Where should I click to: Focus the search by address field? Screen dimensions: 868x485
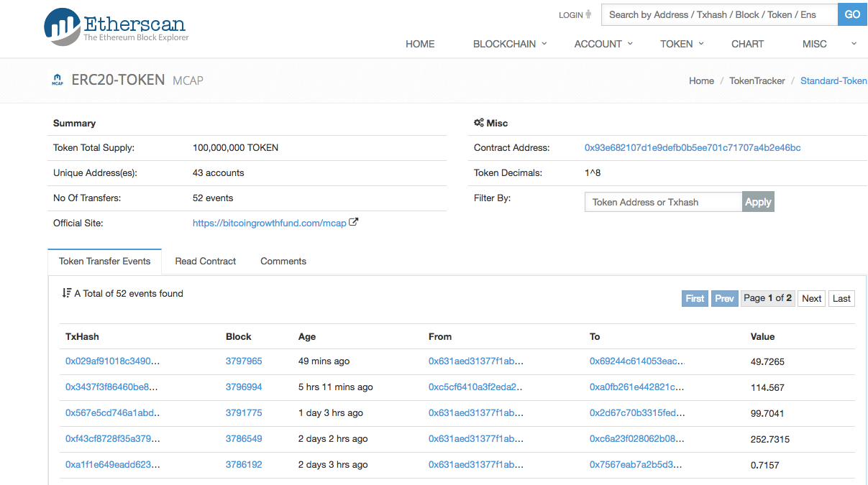(x=719, y=14)
